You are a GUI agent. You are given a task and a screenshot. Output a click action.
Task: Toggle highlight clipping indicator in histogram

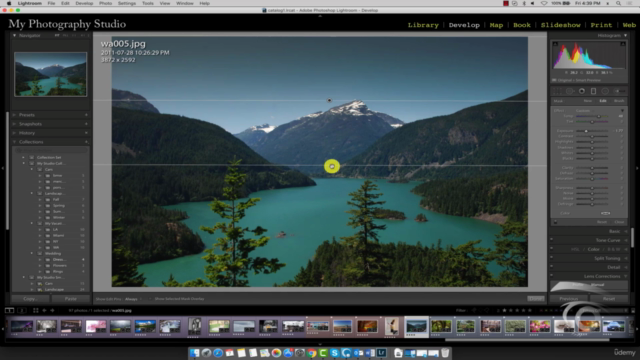click(623, 44)
